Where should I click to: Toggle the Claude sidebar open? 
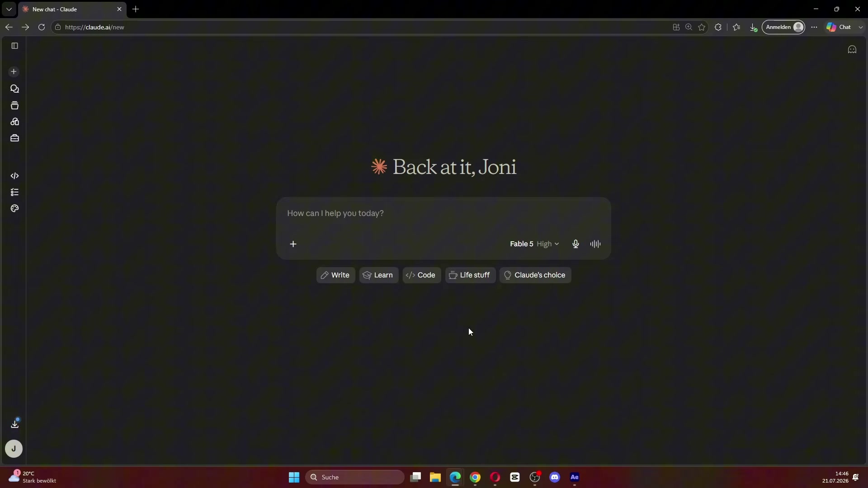coord(14,46)
